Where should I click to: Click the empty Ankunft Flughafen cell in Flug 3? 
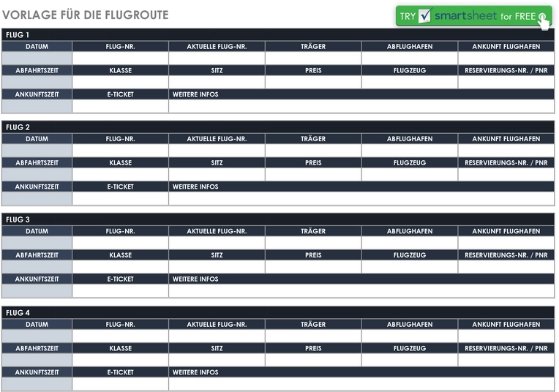click(x=506, y=243)
